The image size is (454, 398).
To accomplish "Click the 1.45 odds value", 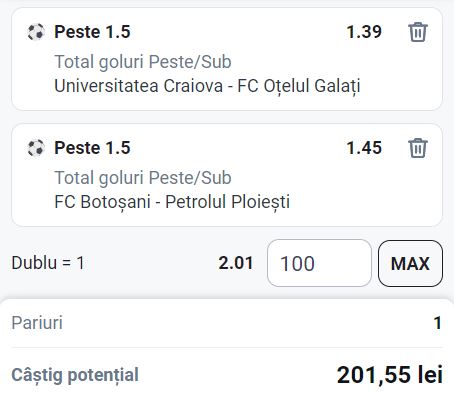I will [364, 148].
